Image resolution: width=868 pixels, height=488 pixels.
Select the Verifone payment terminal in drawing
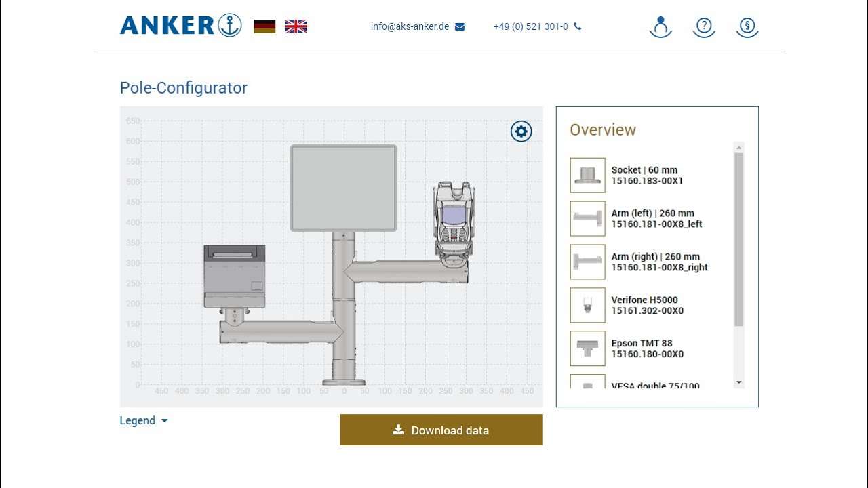pos(455,220)
